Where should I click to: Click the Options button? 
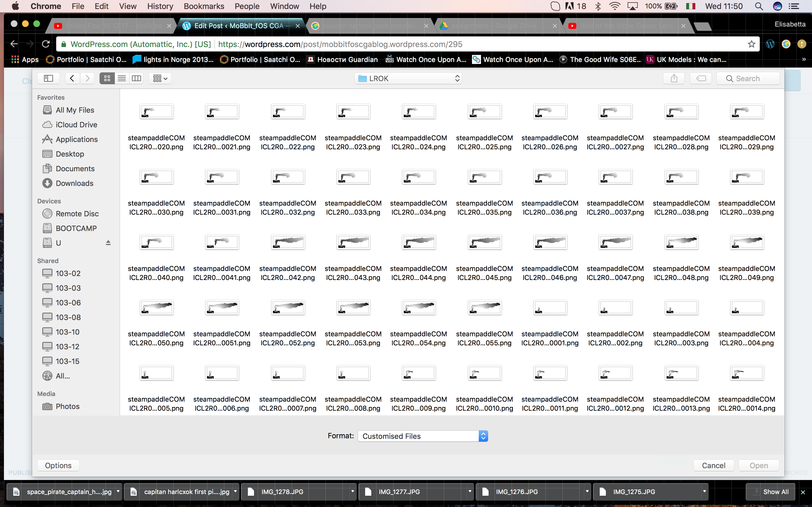point(58,465)
